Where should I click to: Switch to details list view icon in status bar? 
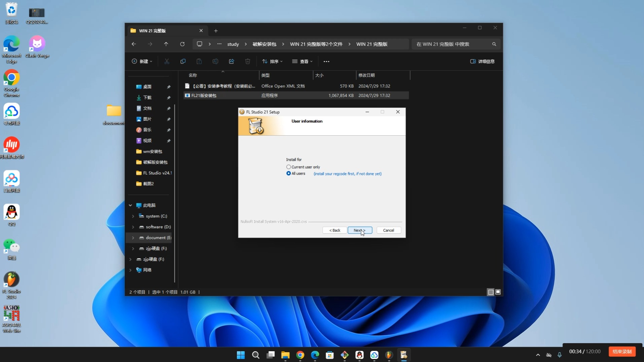491,292
